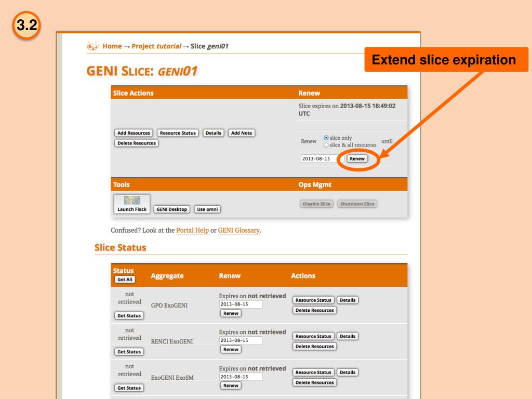
Task: Click the expiry text '2013-08-15 18:49:02 UTC'
Action: 347,110
